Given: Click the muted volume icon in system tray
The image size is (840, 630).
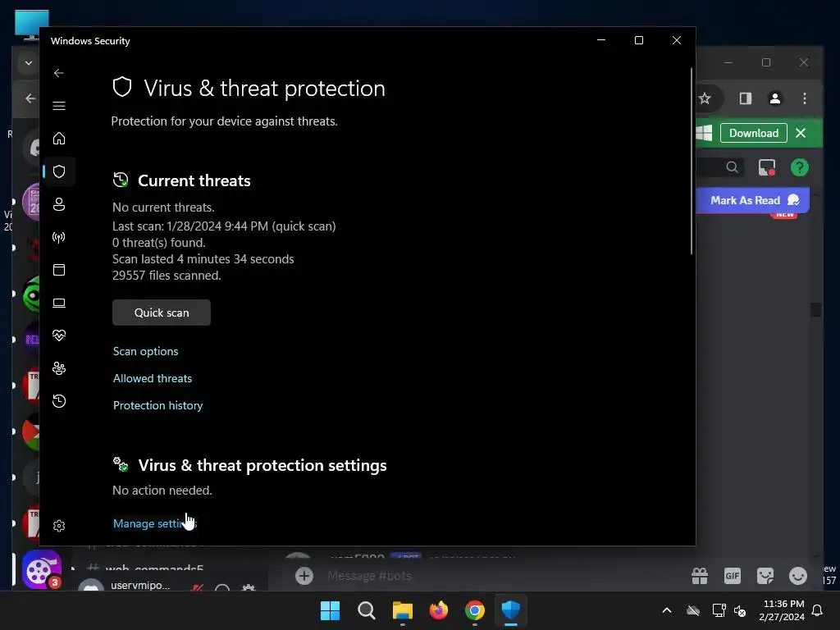Looking at the screenshot, I should pyautogui.click(x=740, y=610).
